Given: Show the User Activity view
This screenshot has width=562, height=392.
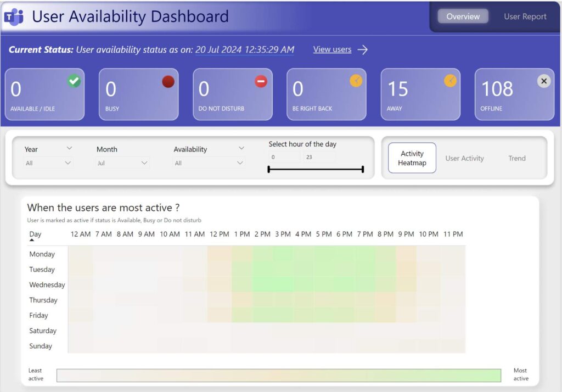Looking at the screenshot, I should (464, 159).
